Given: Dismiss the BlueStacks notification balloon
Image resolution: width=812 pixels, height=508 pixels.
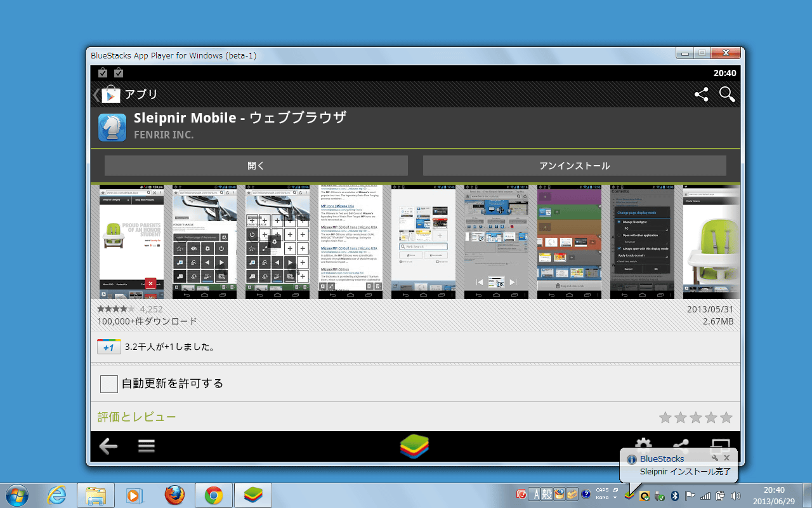Looking at the screenshot, I should (x=727, y=458).
